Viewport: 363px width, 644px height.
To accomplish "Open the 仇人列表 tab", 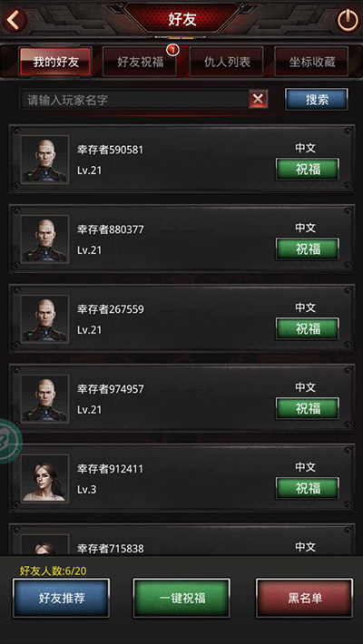I will (x=227, y=62).
